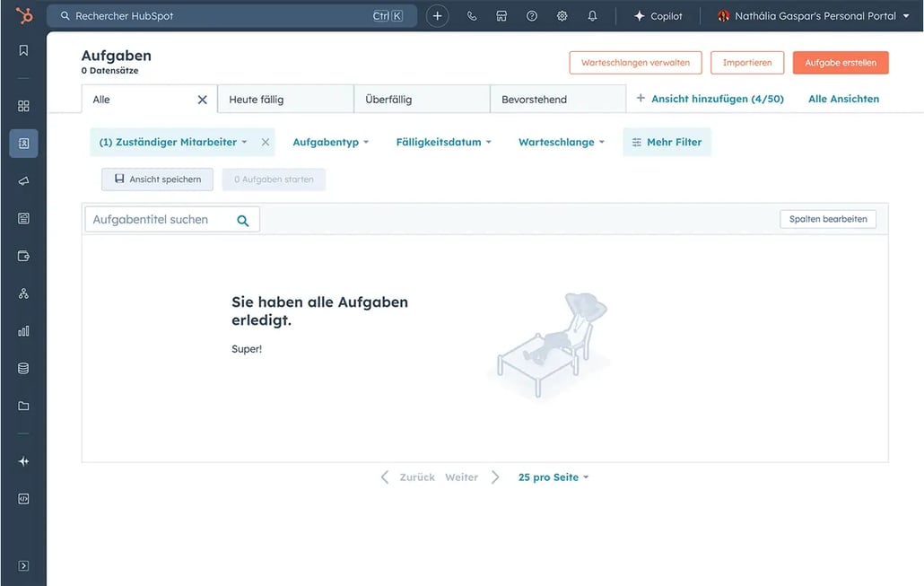Open the Settings gear icon

coord(562,15)
